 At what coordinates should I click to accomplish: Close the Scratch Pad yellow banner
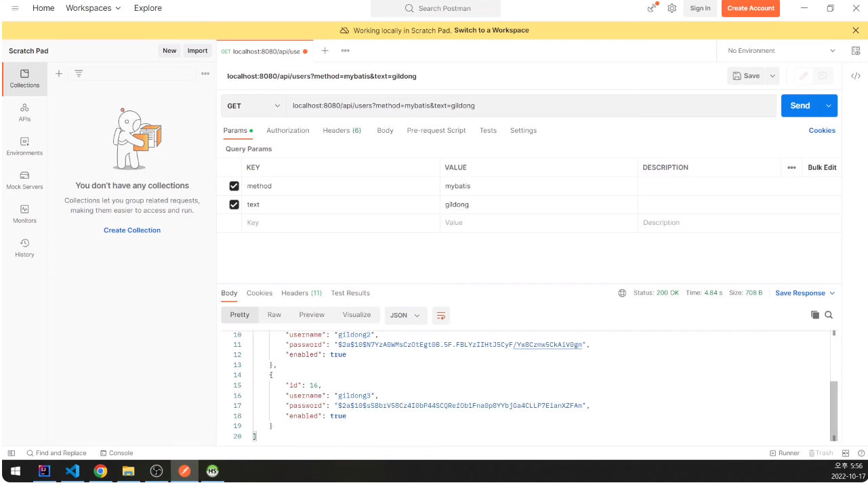(856, 30)
